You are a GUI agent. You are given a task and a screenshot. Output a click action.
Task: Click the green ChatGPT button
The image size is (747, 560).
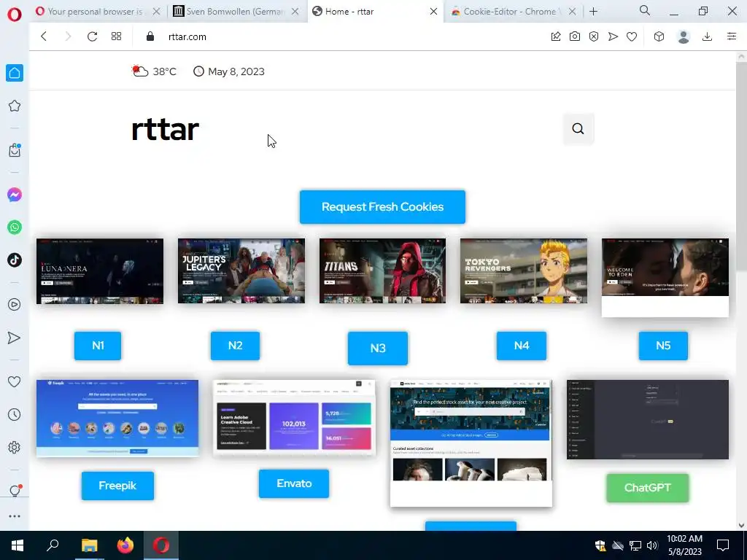pos(648,488)
